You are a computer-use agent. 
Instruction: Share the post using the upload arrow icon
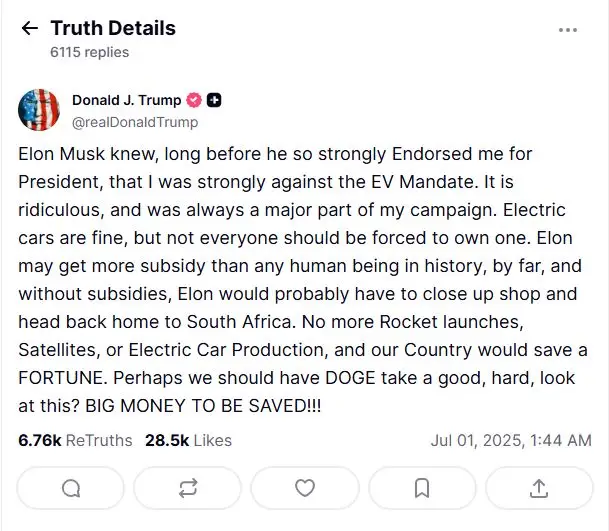[538, 488]
